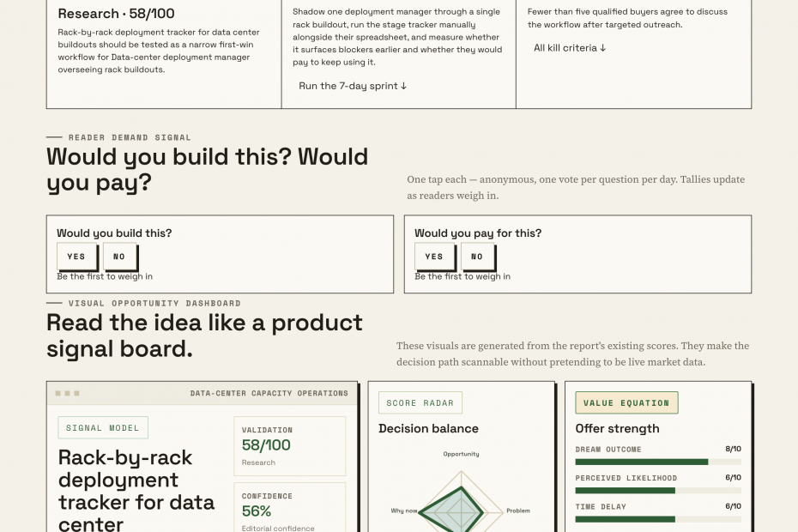Screen dimensions: 798x532
Task: Click the Time Delay progress bar
Action: (x=658, y=519)
